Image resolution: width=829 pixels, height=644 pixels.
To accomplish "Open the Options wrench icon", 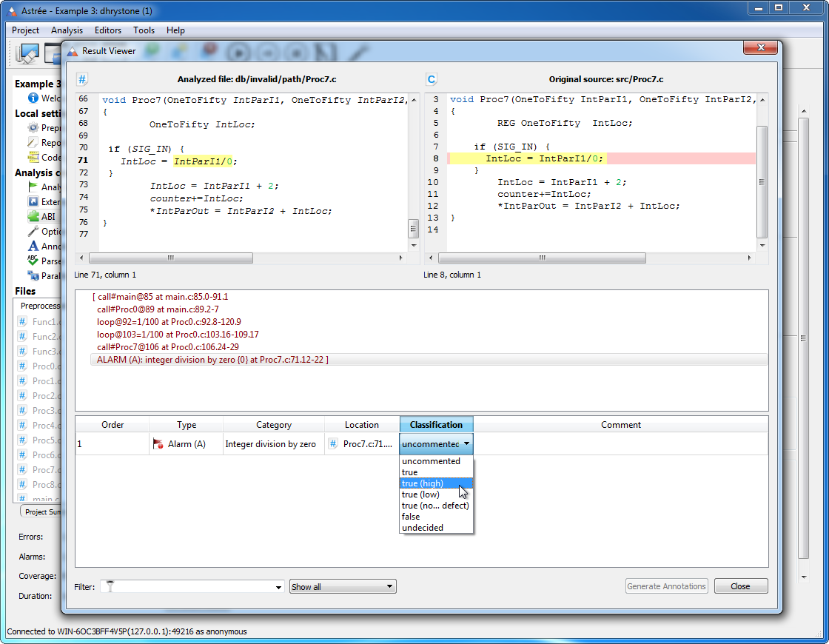I will point(33,231).
